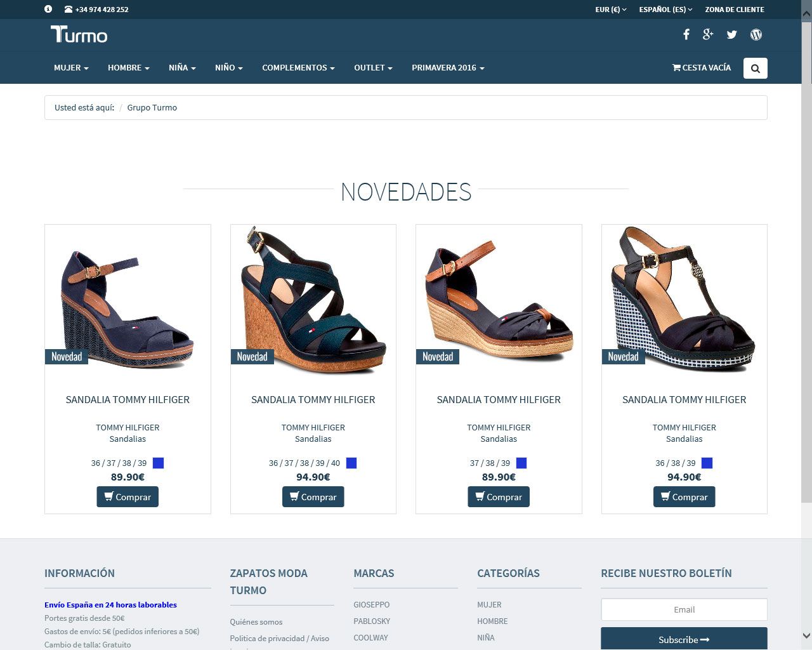Click the Google Plus icon
This screenshot has width=812, height=650.
click(708, 34)
